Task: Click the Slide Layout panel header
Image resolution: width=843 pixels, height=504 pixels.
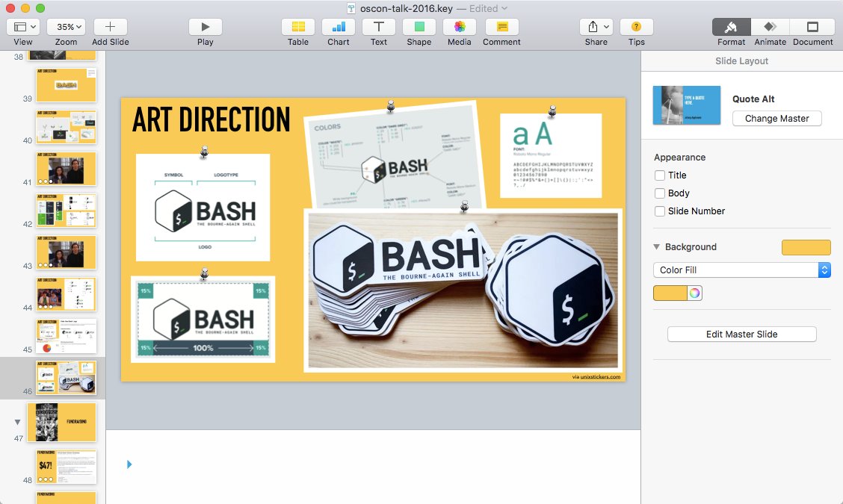Action: click(741, 60)
